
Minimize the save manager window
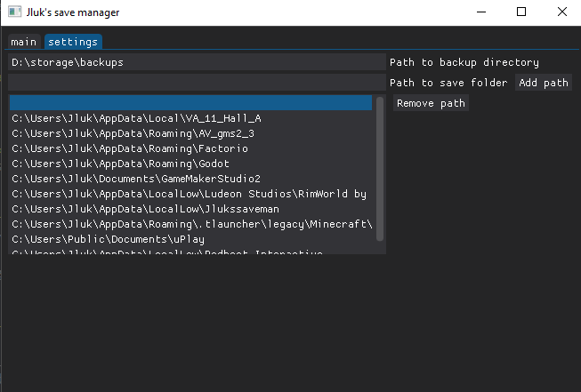click(481, 12)
